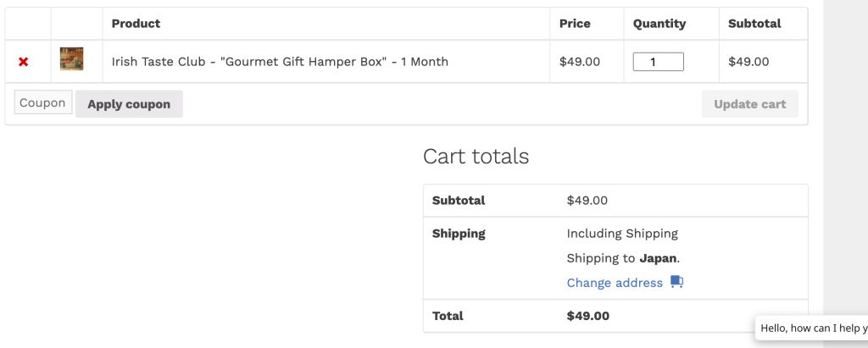Screen dimensions: 868x348
Task: Click the Japan shipping destination text
Action: click(x=659, y=258)
